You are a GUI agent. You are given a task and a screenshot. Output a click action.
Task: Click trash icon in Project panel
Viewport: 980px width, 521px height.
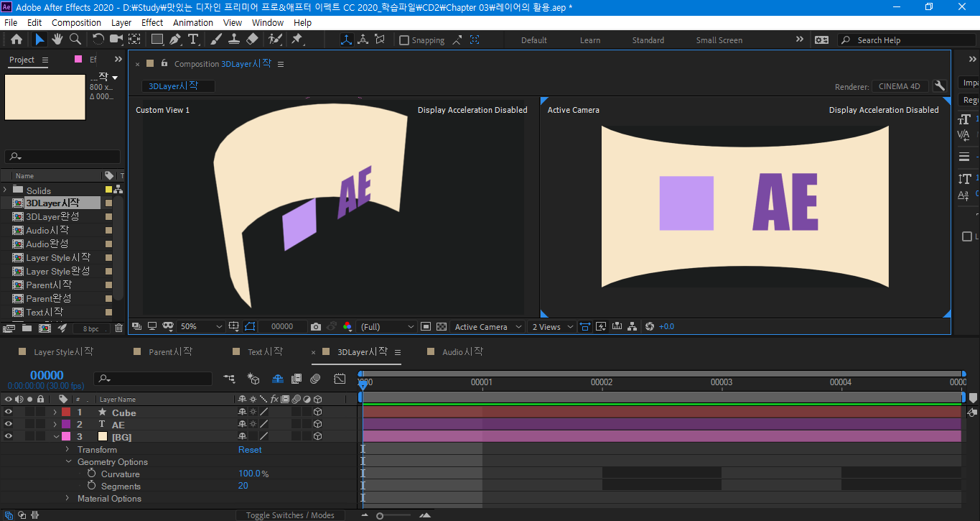(x=118, y=328)
